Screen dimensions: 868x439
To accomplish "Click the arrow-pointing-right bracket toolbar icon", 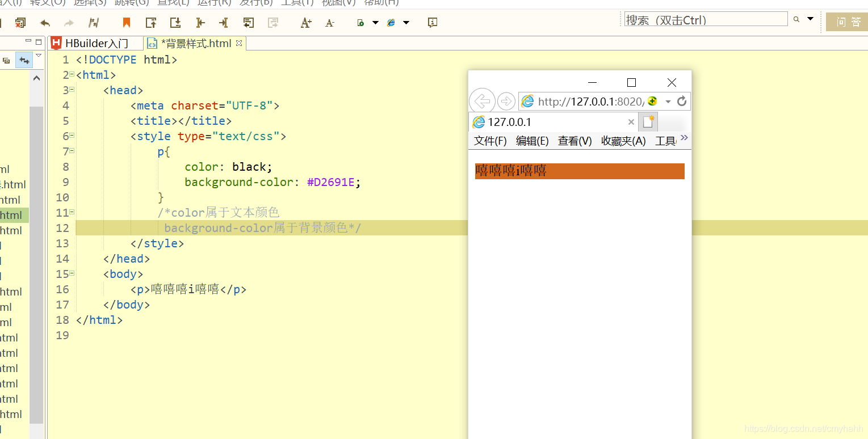I will click(224, 23).
